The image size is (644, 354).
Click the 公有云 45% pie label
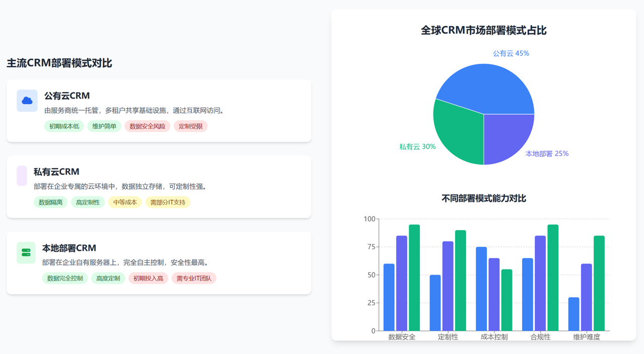click(x=511, y=53)
